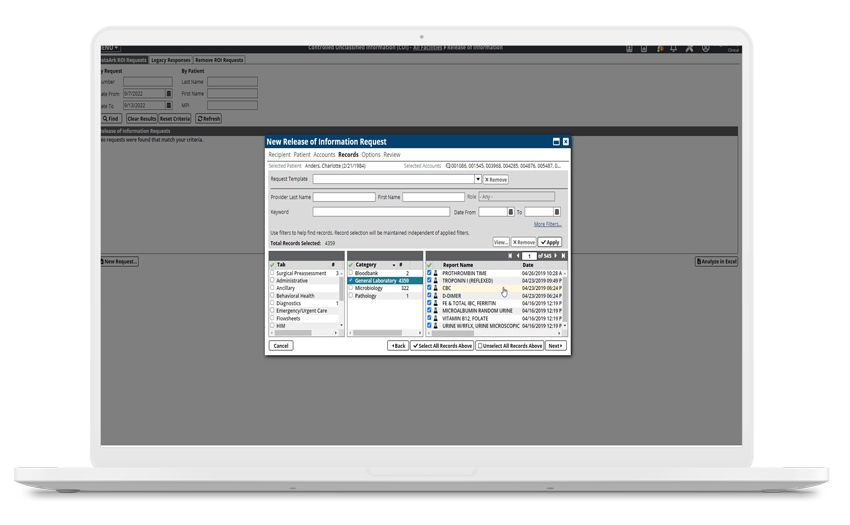The image size is (850, 525).
Task: Toggle Surgical Preassessment checkbox
Action: coord(272,273)
